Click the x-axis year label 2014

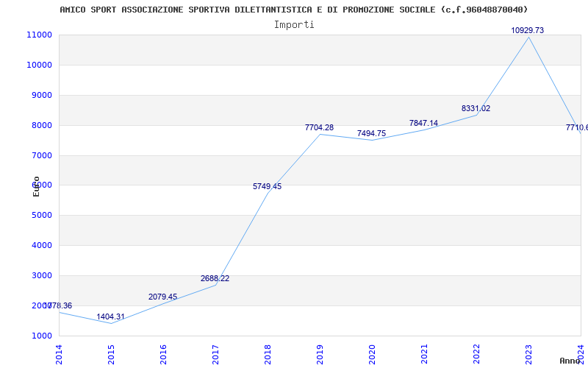[x=59, y=355]
